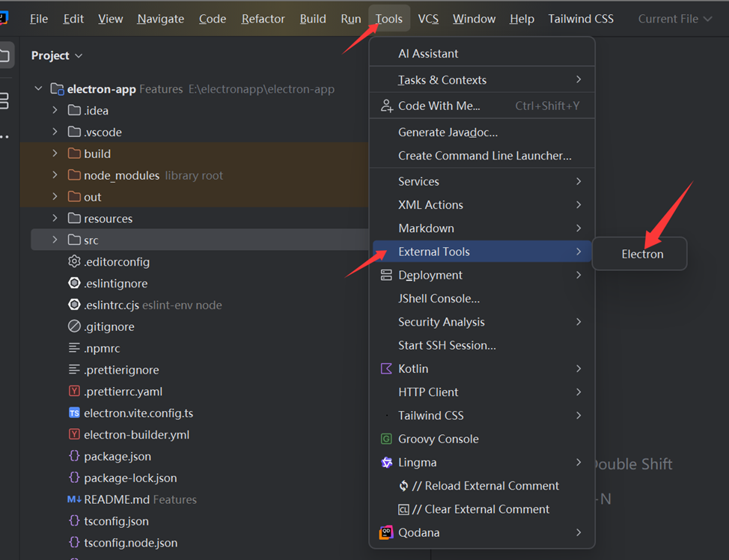
Task: Click the Reload External Comment icon
Action: pyautogui.click(x=404, y=486)
